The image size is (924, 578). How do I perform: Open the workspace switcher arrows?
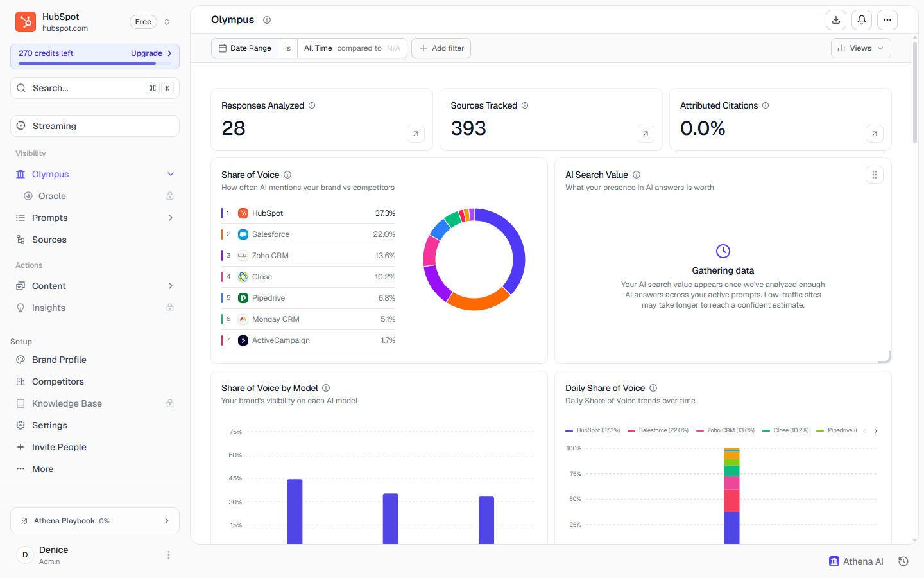pos(167,22)
